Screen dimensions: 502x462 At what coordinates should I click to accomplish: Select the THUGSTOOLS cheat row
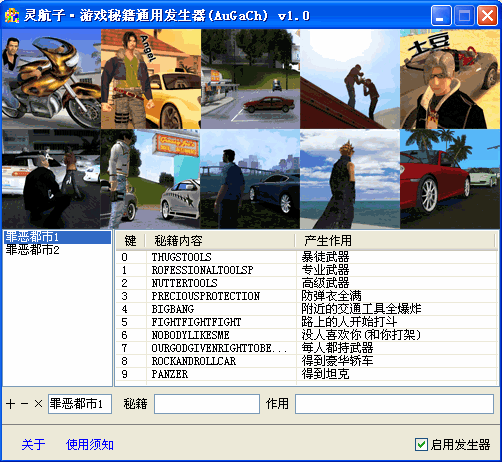(x=306, y=257)
